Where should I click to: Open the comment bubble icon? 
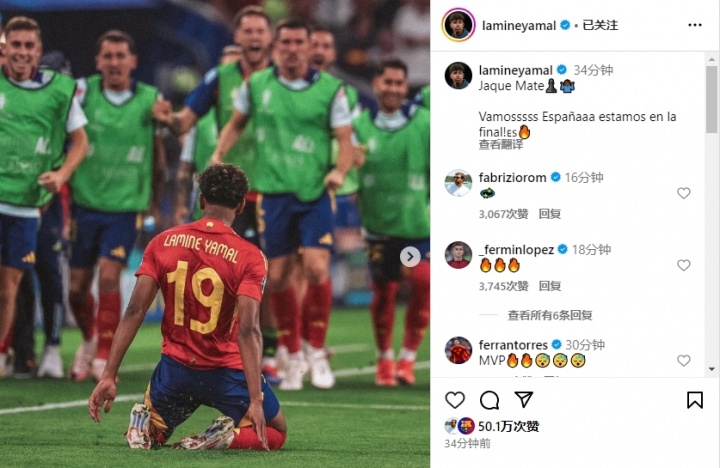489,400
